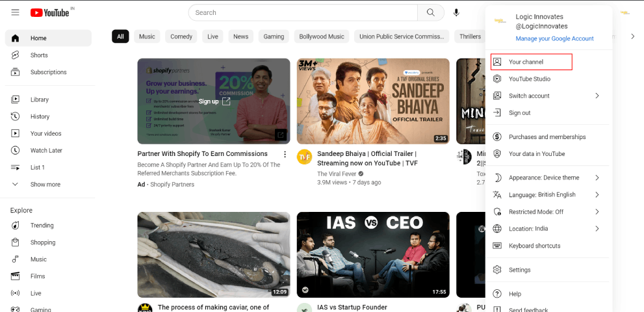Click Shopify Partners advertiser name
The height and width of the screenshot is (312, 644).
(172, 184)
